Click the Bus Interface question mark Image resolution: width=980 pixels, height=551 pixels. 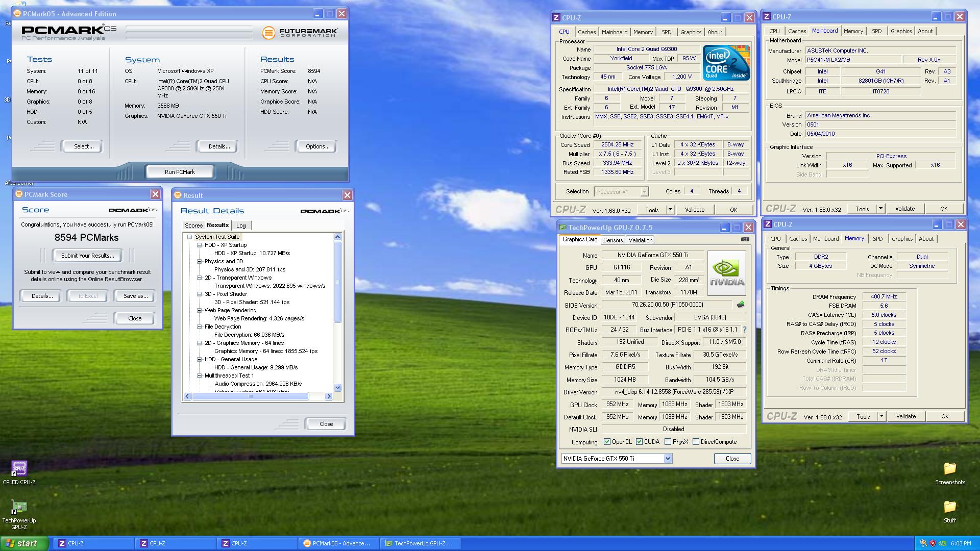(744, 330)
